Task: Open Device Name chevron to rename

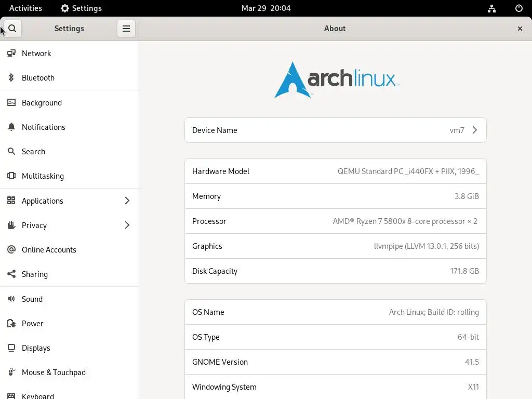Action: point(475,130)
